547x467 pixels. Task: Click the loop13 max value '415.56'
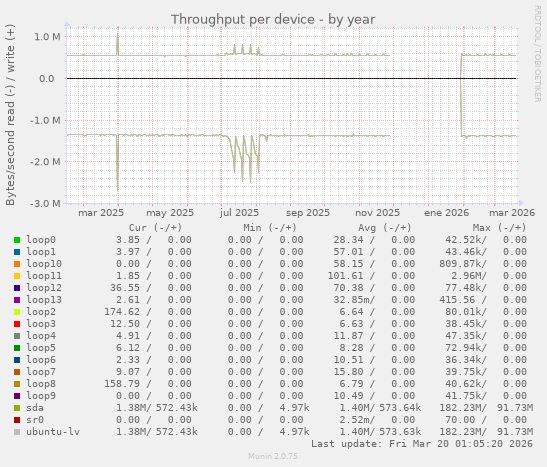click(457, 300)
